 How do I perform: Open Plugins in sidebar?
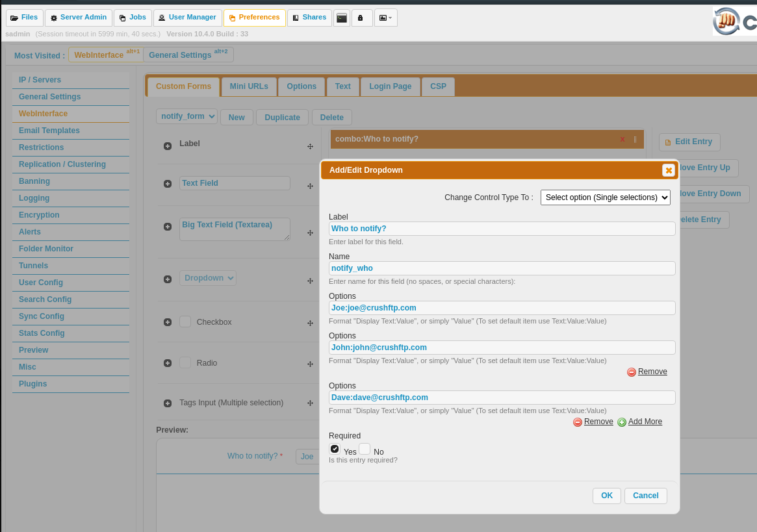33,384
